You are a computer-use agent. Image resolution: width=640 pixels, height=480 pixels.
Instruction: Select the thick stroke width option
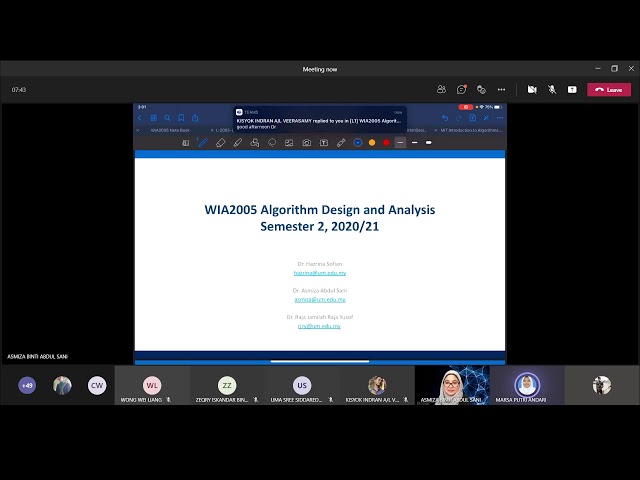click(429, 142)
